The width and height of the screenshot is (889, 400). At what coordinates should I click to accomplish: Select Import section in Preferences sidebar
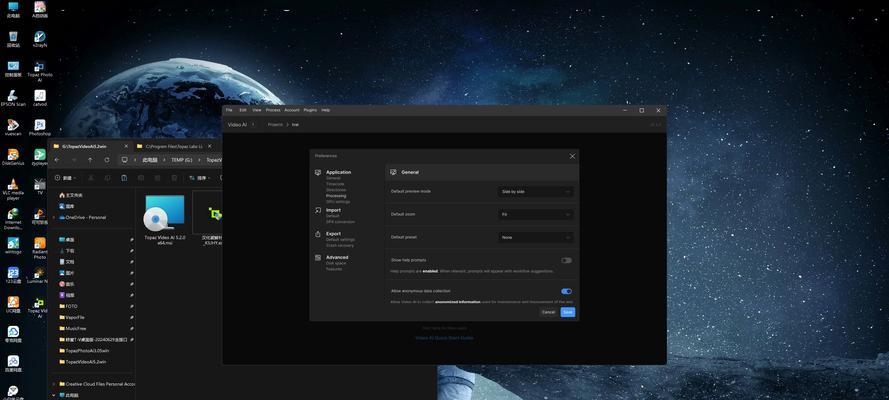point(333,210)
